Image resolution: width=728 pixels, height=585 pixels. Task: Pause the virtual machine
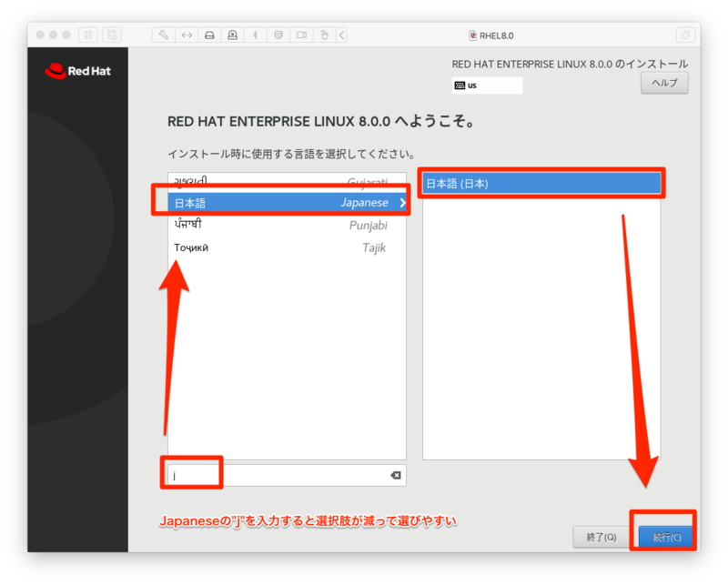click(87, 35)
